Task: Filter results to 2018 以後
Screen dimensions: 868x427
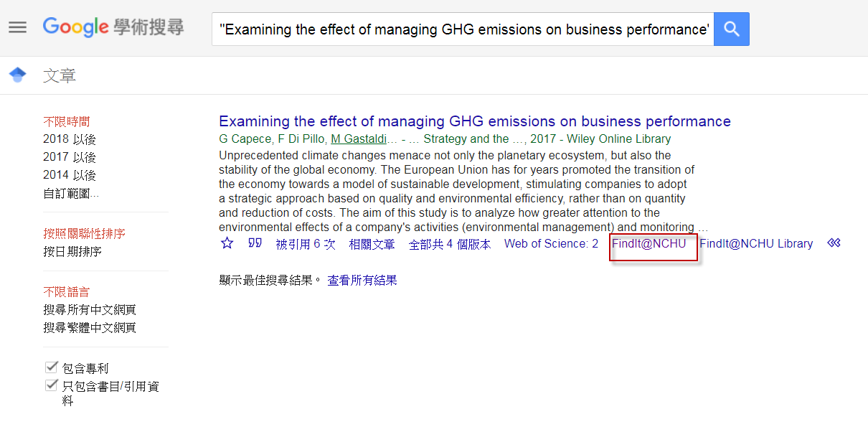Action: pyautogui.click(x=70, y=139)
